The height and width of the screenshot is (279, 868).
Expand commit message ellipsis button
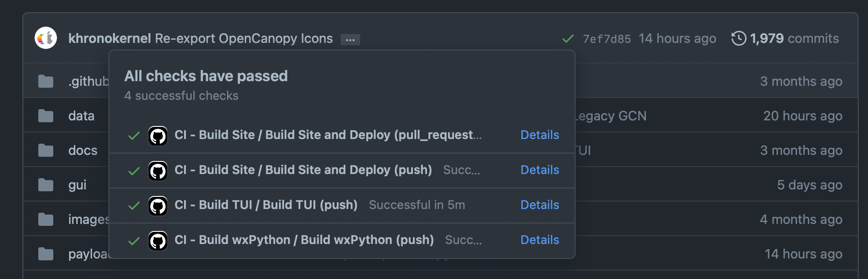click(x=350, y=40)
